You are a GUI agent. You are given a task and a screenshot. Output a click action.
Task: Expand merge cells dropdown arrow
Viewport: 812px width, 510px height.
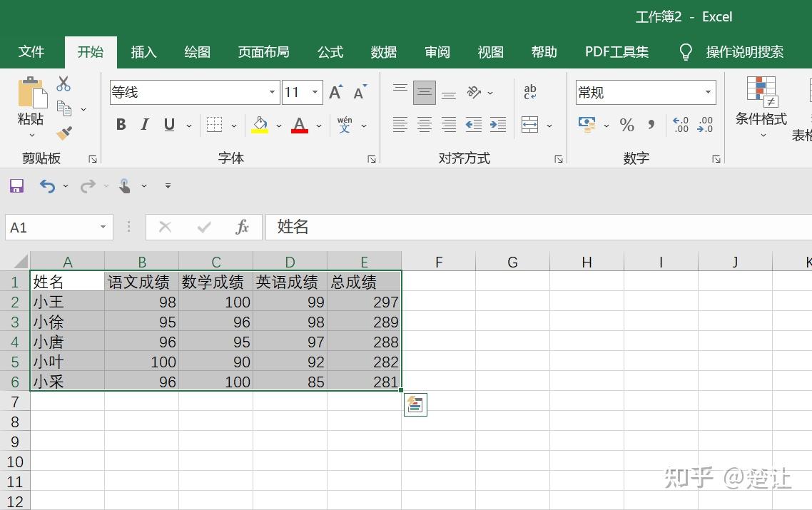[x=549, y=126]
